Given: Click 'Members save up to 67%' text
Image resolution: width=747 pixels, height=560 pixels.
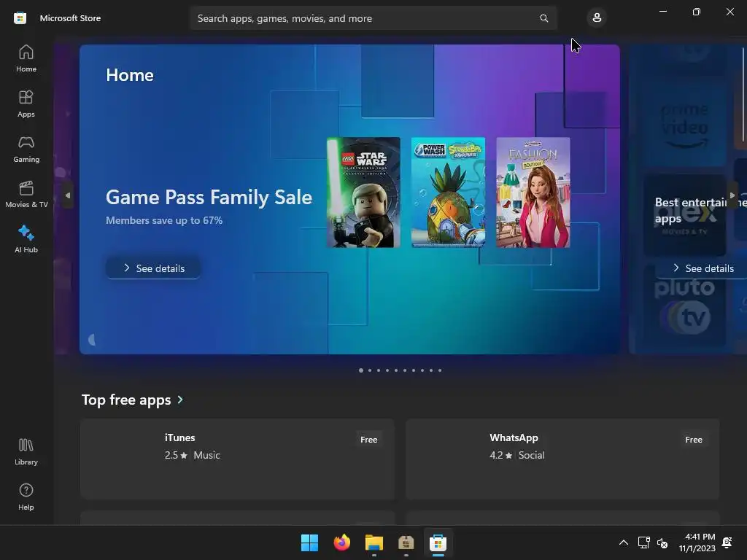Looking at the screenshot, I should [x=164, y=220].
